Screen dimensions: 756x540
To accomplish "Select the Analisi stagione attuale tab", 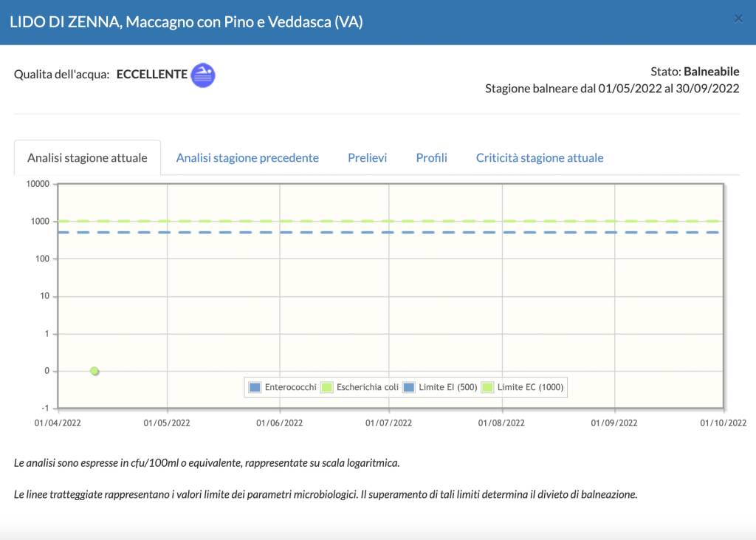I will coord(87,157).
